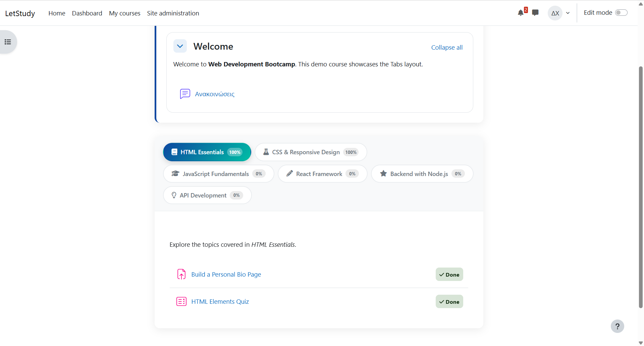Open the help question mark button
Viewport: 644px width, 346px height.
point(617,326)
